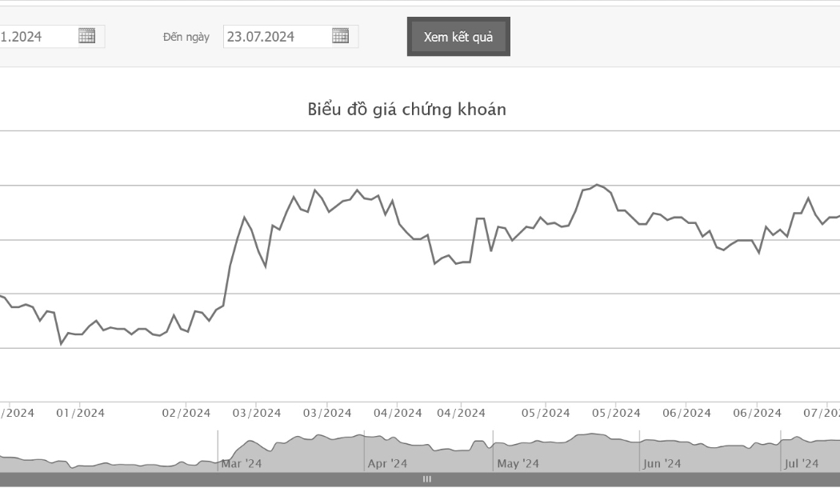Select May '24 in the navigator timeline
The image size is (840, 504).
[518, 463]
